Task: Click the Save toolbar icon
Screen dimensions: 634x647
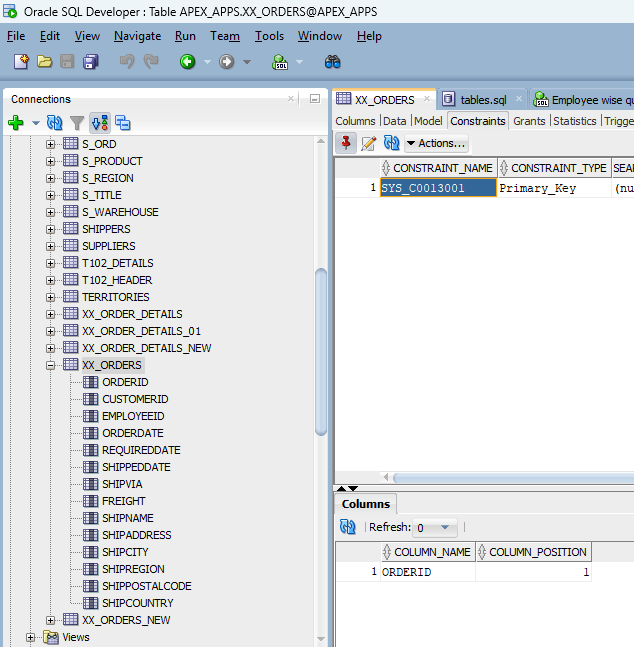Action: tap(67, 62)
